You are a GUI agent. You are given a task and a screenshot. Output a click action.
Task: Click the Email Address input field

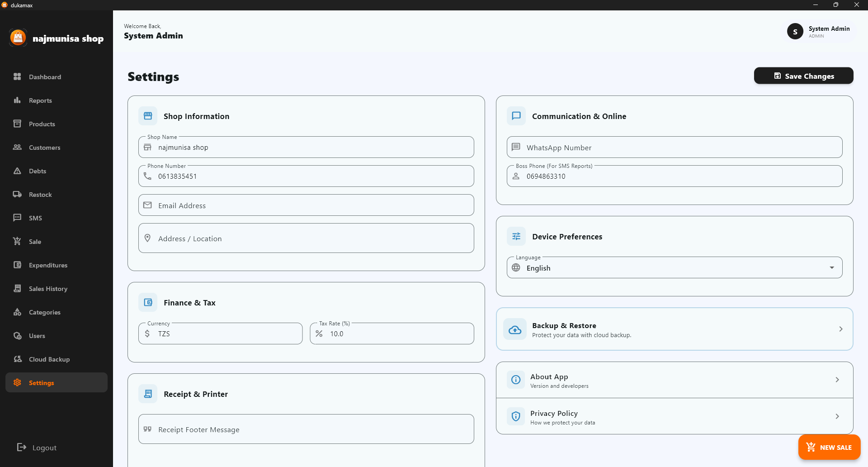pos(306,205)
